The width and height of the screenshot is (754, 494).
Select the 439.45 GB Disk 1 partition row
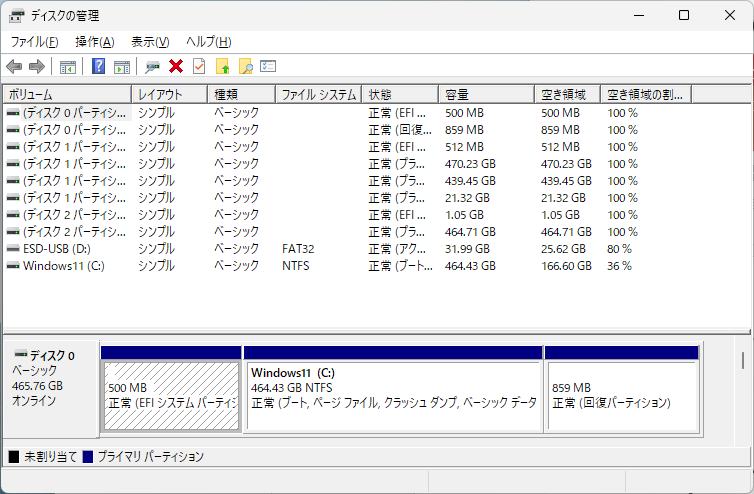(x=348, y=181)
